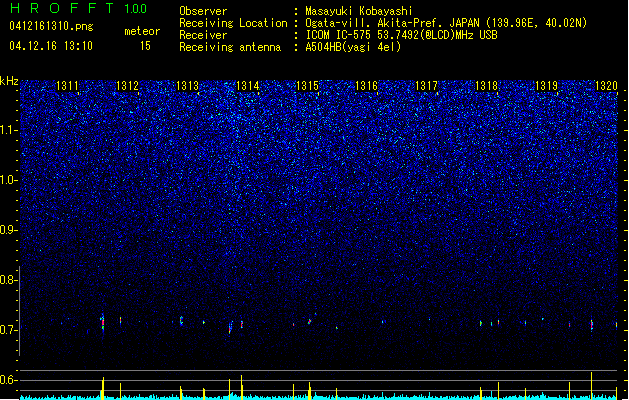Click the 'Receiving antenna' field label

pos(230,47)
